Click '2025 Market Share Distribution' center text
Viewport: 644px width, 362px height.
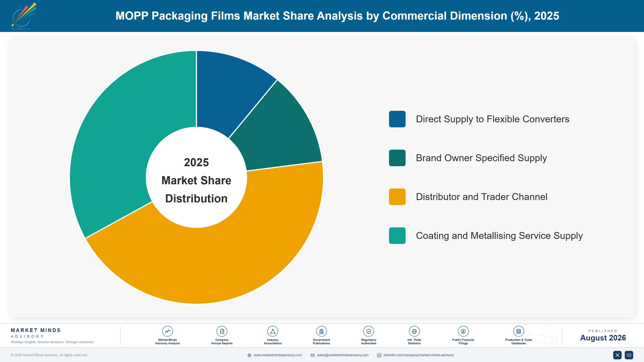click(196, 180)
